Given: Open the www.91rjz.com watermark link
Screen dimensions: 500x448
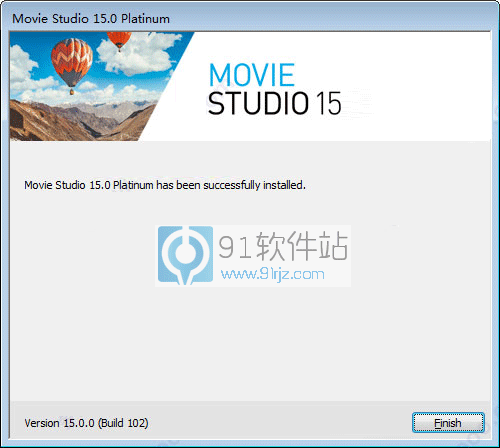Looking at the screenshot, I should point(273,274).
